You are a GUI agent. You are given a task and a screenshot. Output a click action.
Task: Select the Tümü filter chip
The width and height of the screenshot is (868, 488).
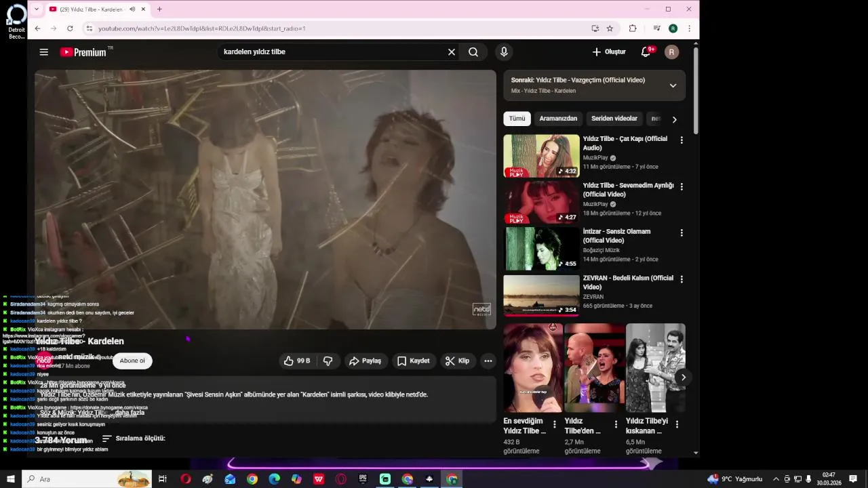coord(517,119)
